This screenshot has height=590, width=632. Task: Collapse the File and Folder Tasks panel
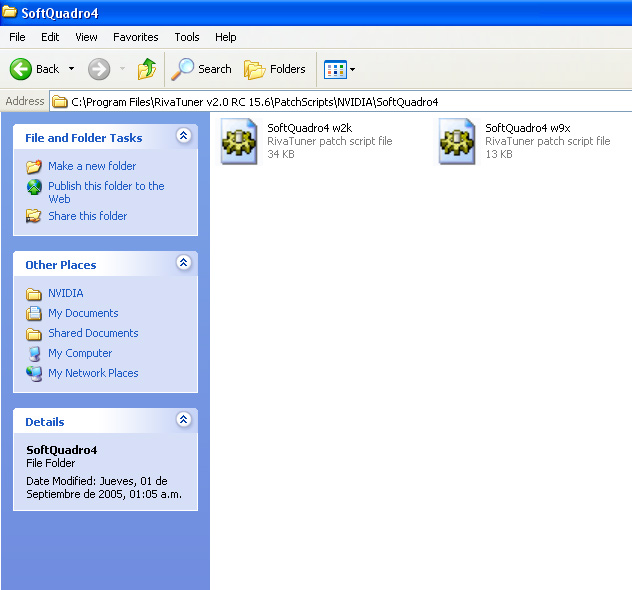(x=184, y=136)
